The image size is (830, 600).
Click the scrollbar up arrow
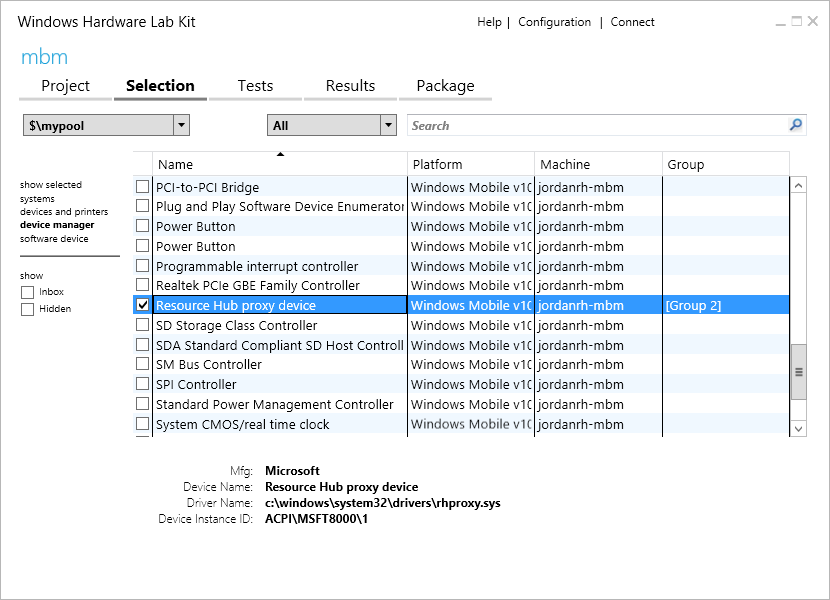click(798, 185)
